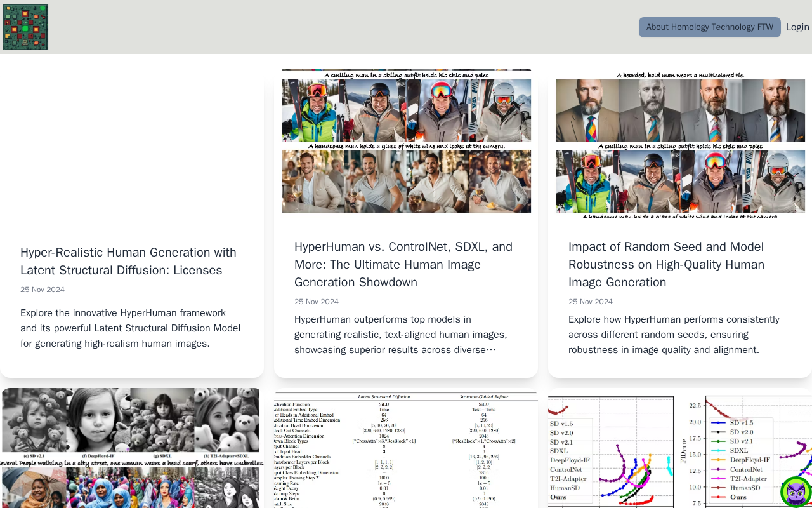Select the 'HyperHuman outperforms top models' summary
The image size is (812, 508).
tap(401, 335)
